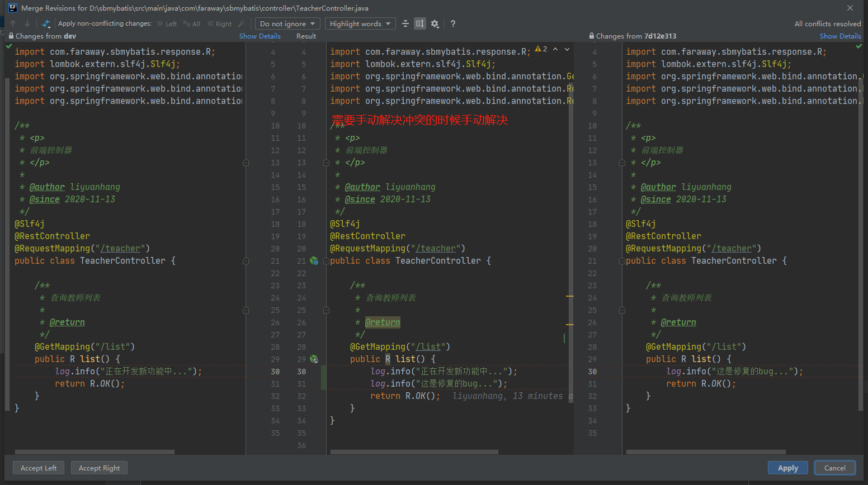This screenshot has height=485, width=868.
Task: Click lock icon beside Changes from 7d12e313
Action: pos(591,36)
